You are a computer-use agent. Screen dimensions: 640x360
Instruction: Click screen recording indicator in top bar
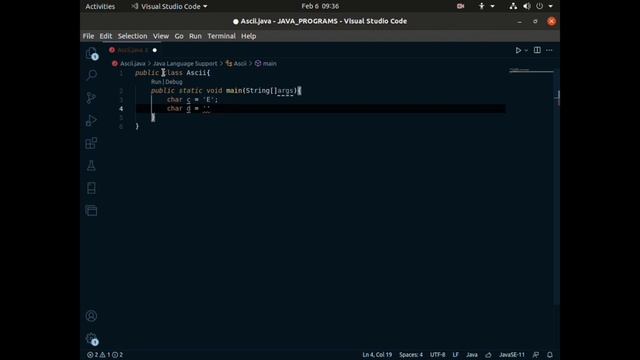(460, 6)
